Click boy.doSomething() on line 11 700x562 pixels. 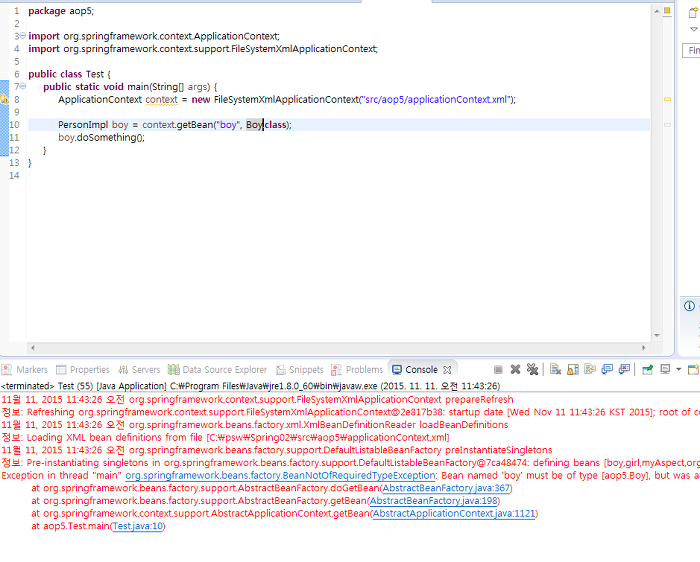101,137
